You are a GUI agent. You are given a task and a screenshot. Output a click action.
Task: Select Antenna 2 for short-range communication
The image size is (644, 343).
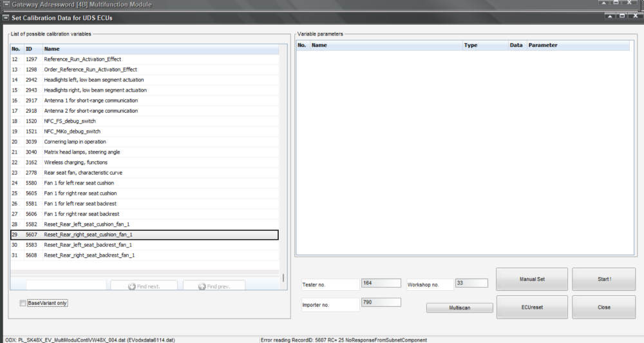(144, 111)
